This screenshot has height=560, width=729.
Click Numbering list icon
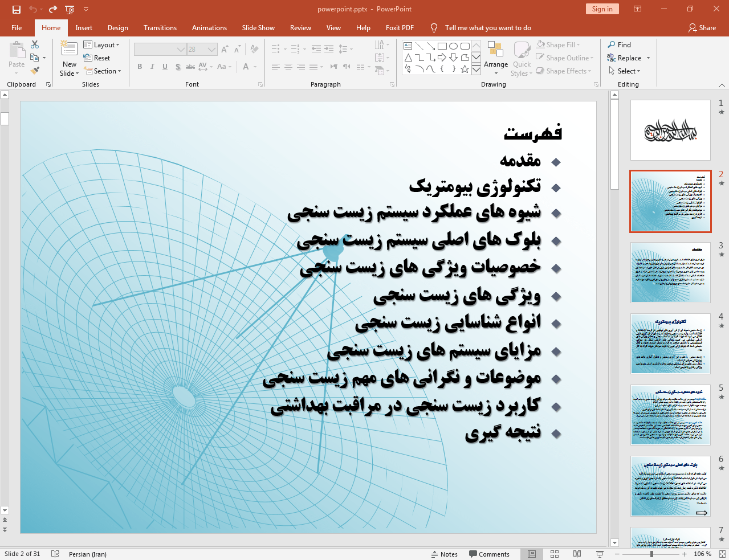pyautogui.click(x=295, y=49)
